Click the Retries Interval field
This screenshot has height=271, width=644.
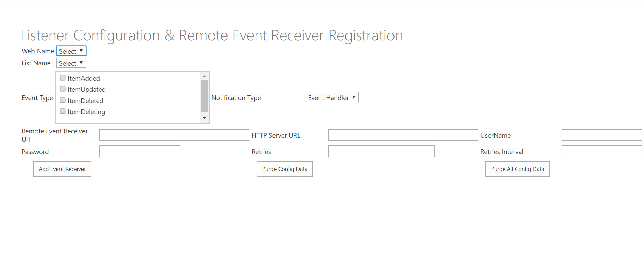click(602, 151)
